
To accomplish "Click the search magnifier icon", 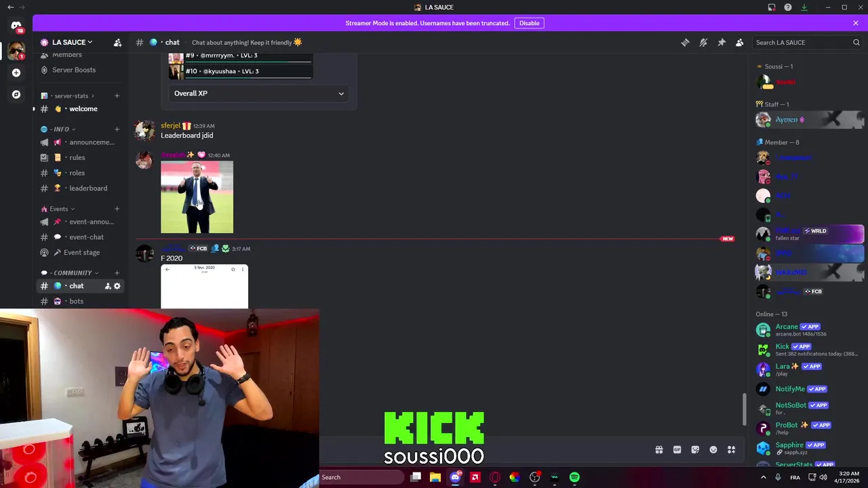I will coord(856,42).
